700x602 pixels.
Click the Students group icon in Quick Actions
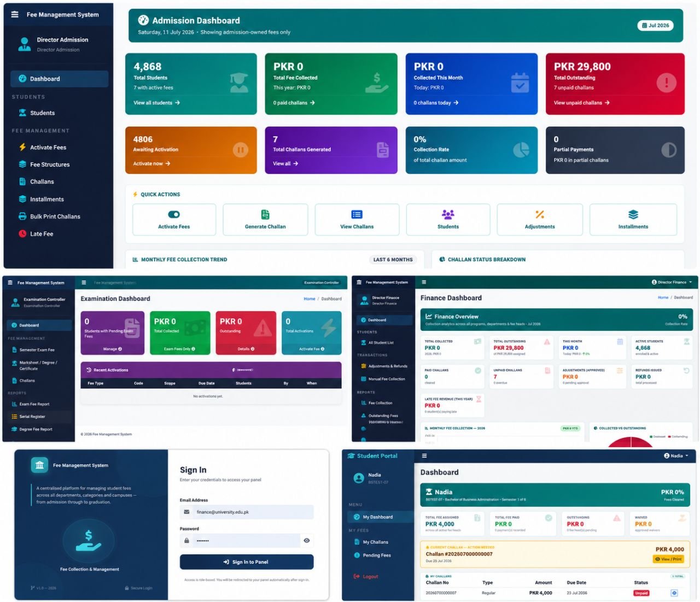448,214
